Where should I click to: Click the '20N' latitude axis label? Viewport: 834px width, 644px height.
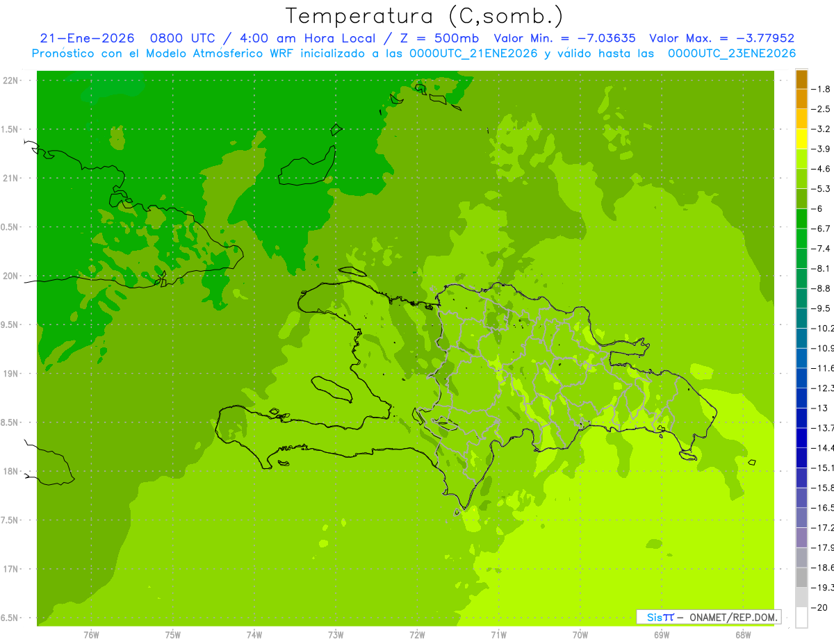(x=10, y=276)
